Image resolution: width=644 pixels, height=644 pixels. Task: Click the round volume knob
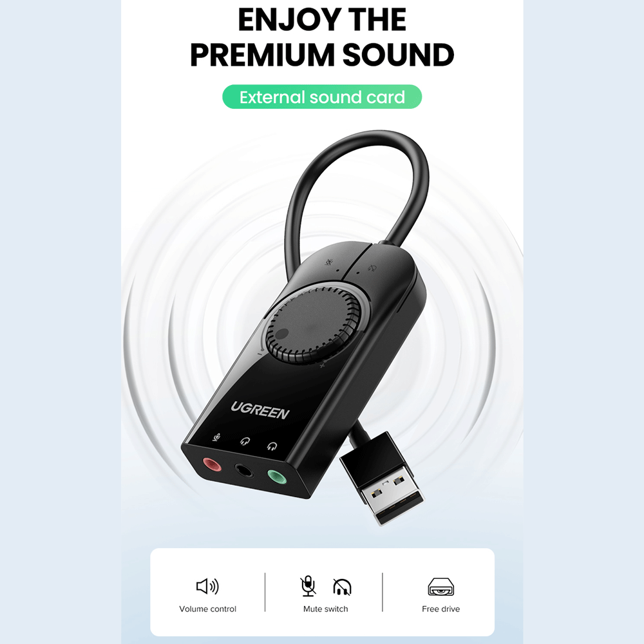tap(313, 326)
